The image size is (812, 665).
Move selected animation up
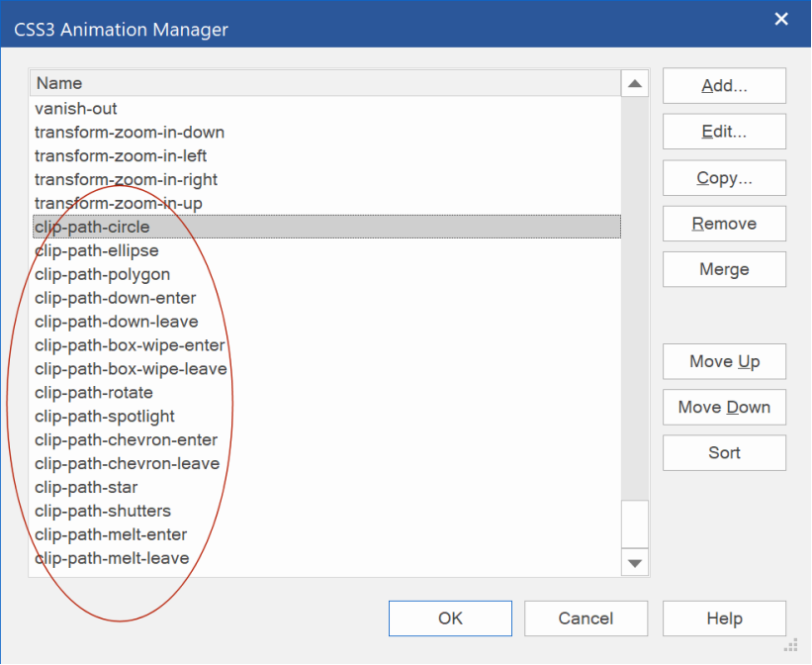724,361
